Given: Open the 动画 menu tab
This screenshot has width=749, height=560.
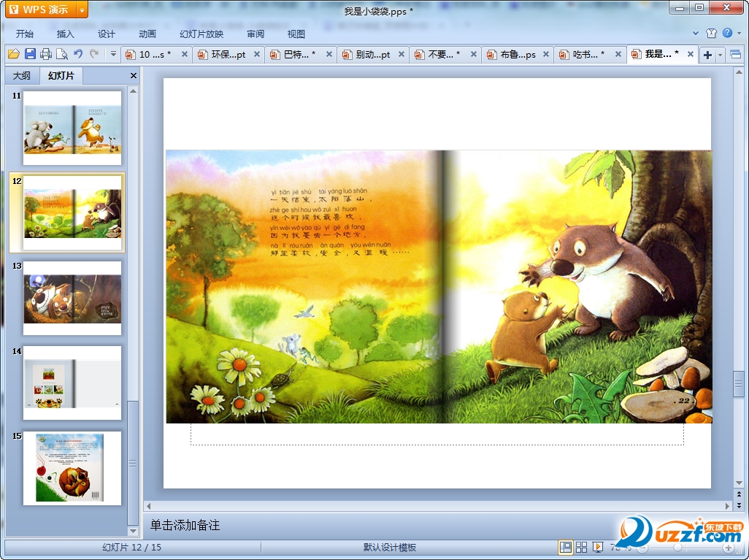Looking at the screenshot, I should pyautogui.click(x=147, y=34).
